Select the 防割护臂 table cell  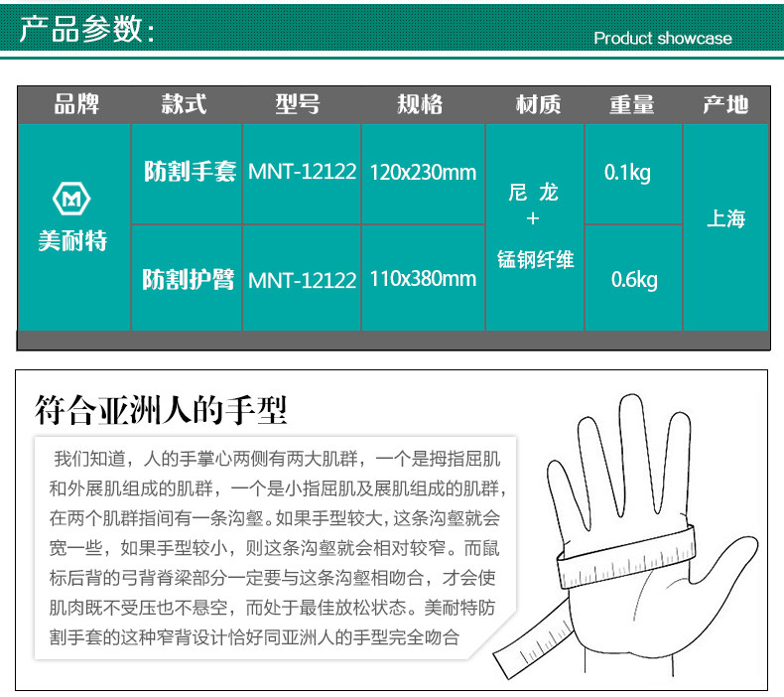click(189, 279)
